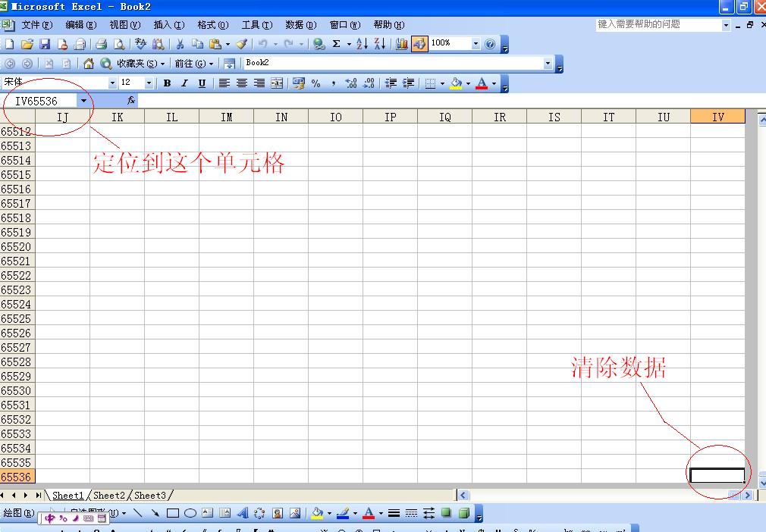Toggle merge and center cells

tap(277, 83)
